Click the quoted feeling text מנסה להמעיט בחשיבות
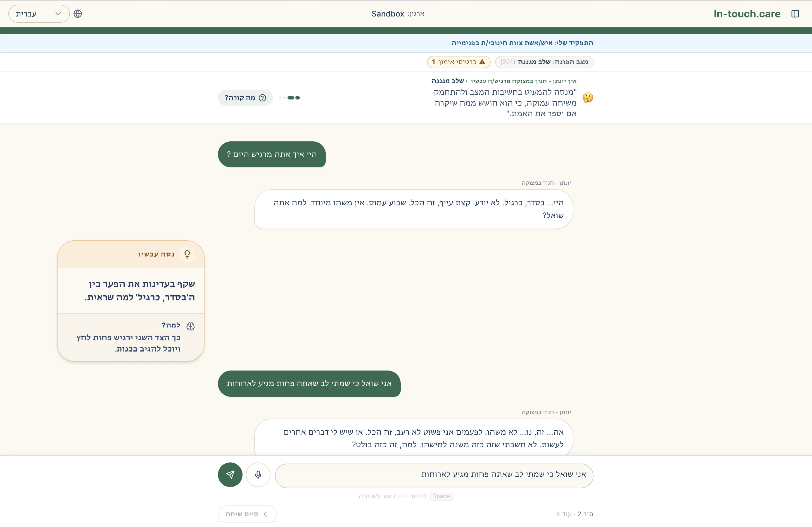812x527 pixels. (505, 103)
